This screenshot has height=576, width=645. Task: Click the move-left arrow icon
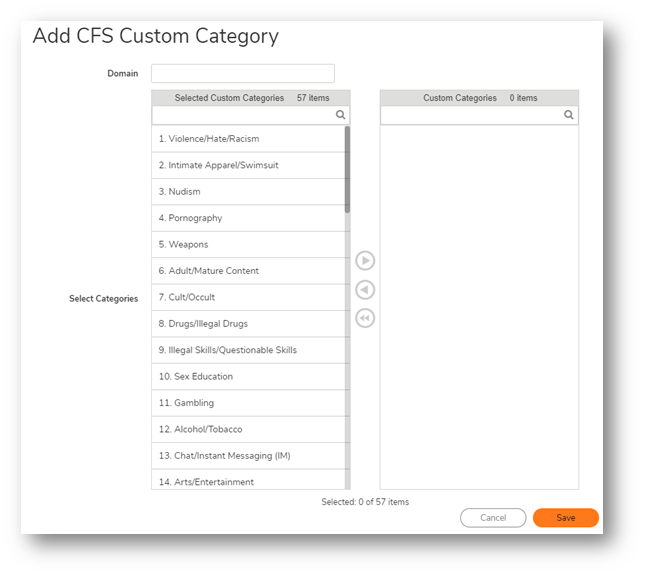tap(365, 290)
